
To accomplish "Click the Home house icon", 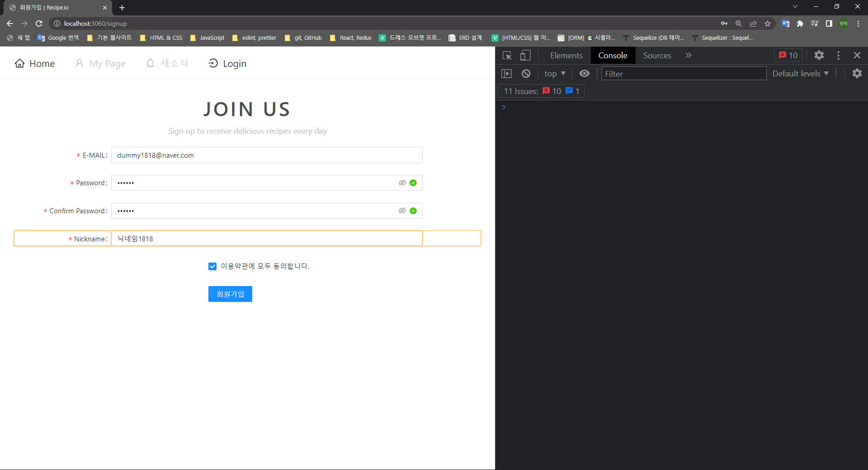I will pyautogui.click(x=20, y=63).
